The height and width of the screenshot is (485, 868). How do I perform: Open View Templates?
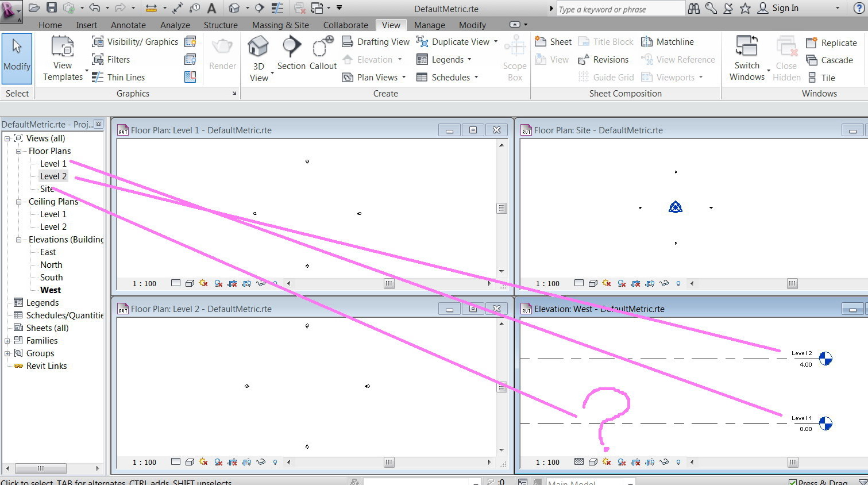tap(63, 59)
